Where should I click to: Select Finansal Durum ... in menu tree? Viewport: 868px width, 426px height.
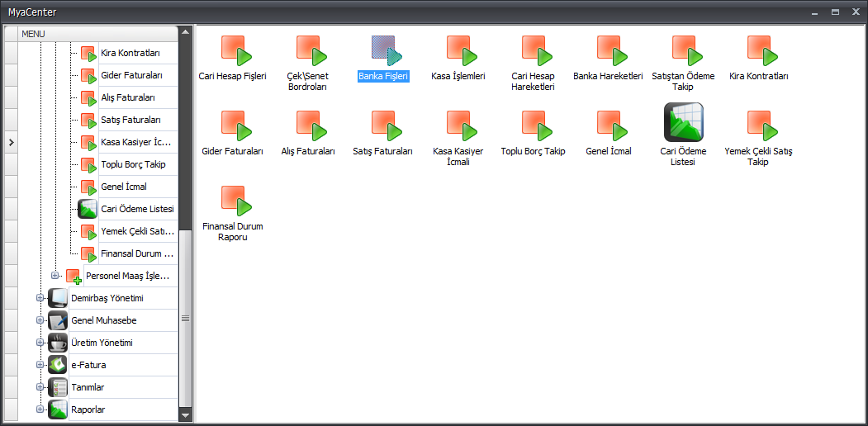click(138, 254)
